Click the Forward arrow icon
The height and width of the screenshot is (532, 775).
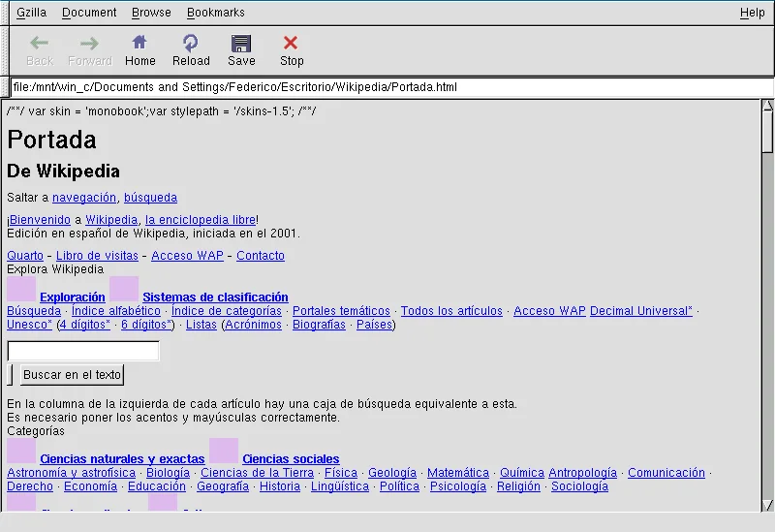[89, 43]
